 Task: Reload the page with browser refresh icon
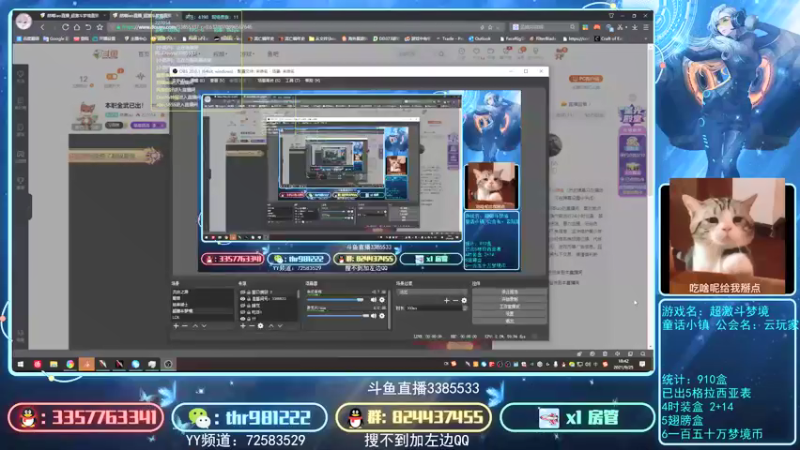[x=65, y=27]
